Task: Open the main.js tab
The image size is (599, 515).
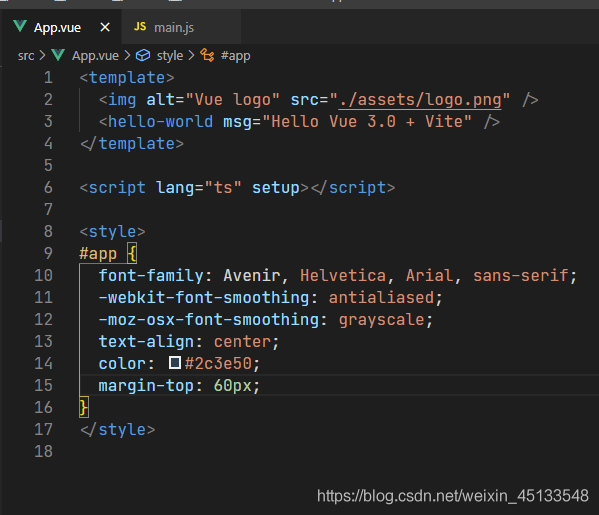Action: 181,27
